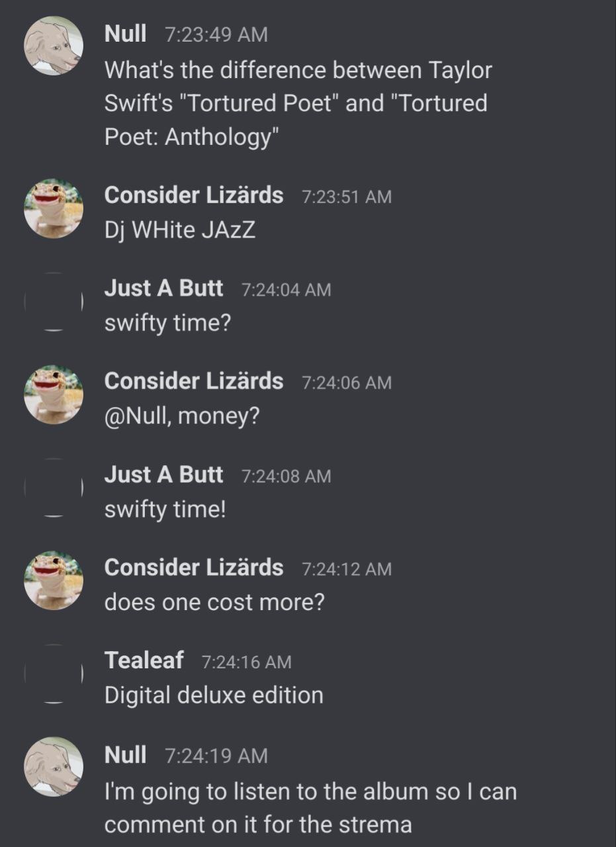Click the "swifty time!" message text

coord(165,510)
